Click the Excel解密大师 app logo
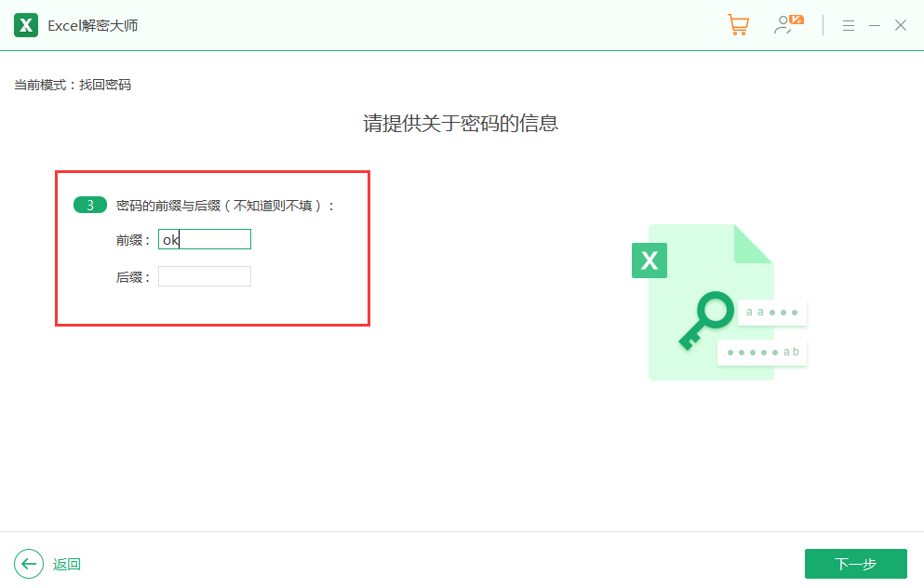This screenshot has width=924, height=588. click(26, 25)
